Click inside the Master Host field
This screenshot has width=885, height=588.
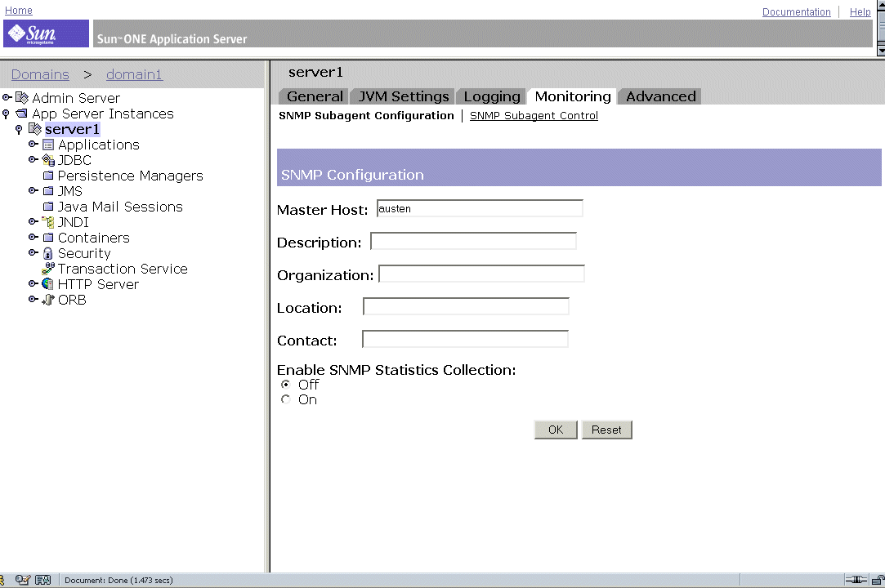(479, 208)
